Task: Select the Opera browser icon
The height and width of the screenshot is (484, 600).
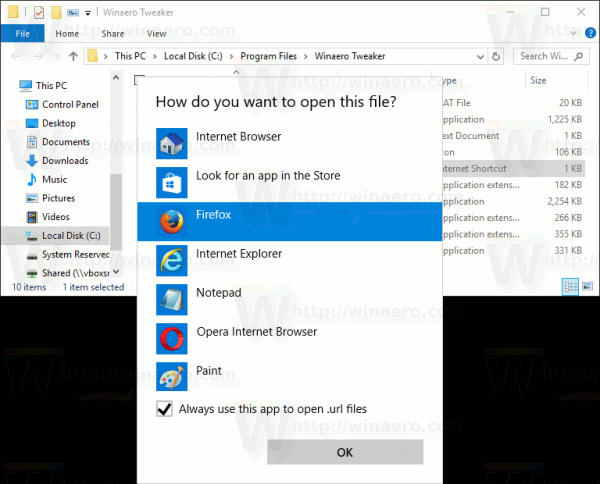Action: 171,339
